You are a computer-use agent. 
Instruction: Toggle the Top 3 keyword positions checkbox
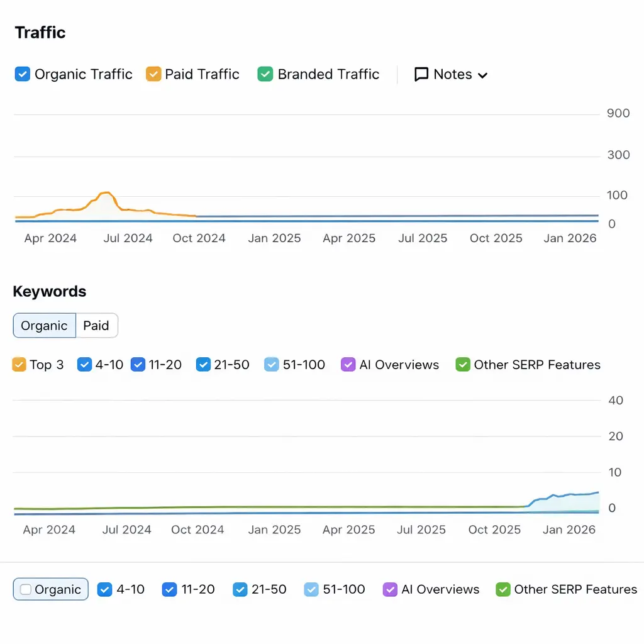(x=19, y=365)
